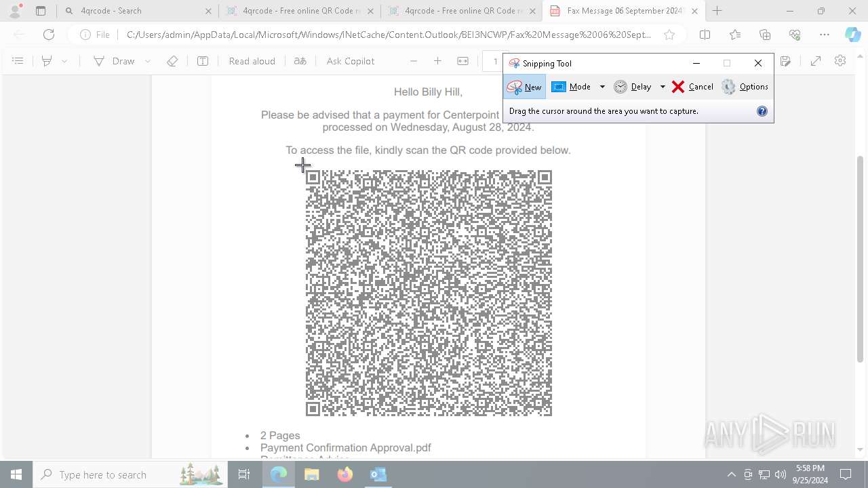Select the PDF highlight tool
Image resolution: width=868 pixels, height=488 pixels.
tap(47, 61)
